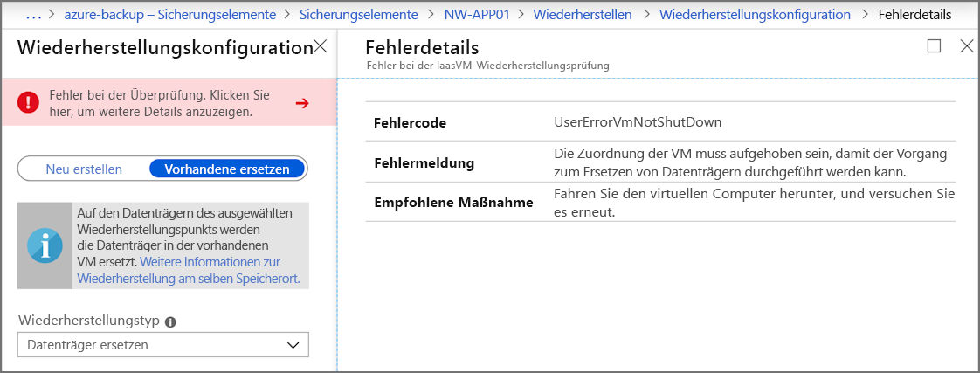Maximize the Fehlerdetails panel
Image resolution: width=980 pixels, height=373 pixels.
pyautogui.click(x=934, y=45)
